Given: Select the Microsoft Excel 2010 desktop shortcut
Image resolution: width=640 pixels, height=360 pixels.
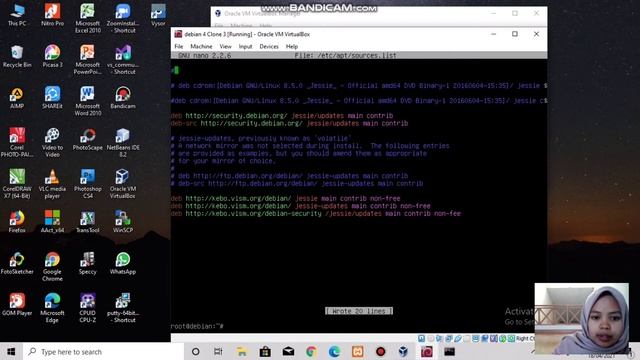Looking at the screenshot, I should [87, 18].
